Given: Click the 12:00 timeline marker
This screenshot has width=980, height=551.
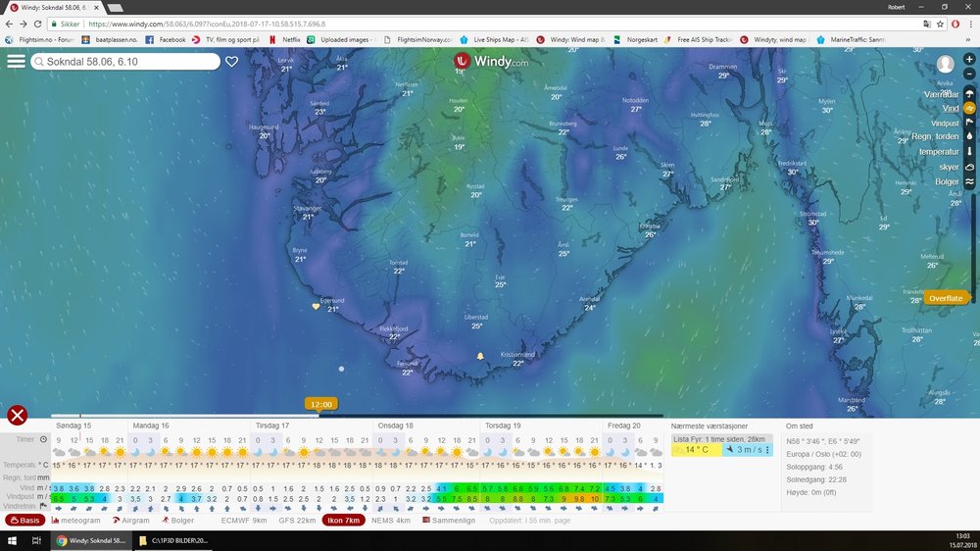Looking at the screenshot, I should click(320, 404).
